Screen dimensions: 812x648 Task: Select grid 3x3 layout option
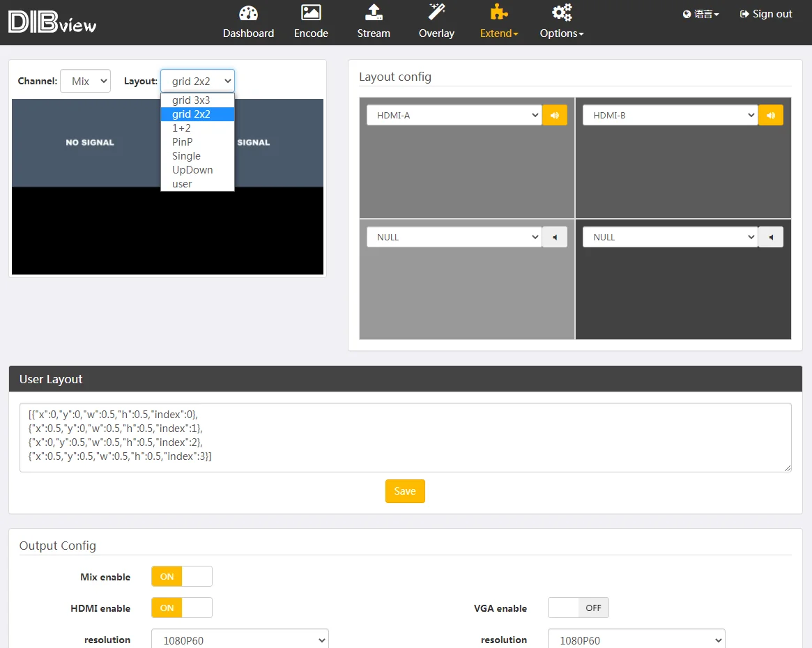(197, 100)
